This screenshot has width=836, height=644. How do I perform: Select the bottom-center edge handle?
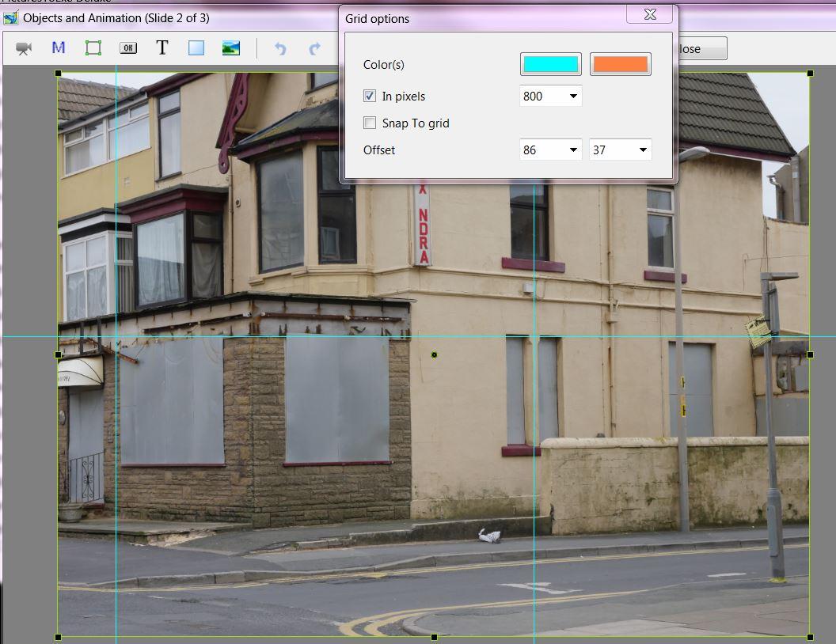[x=434, y=637]
